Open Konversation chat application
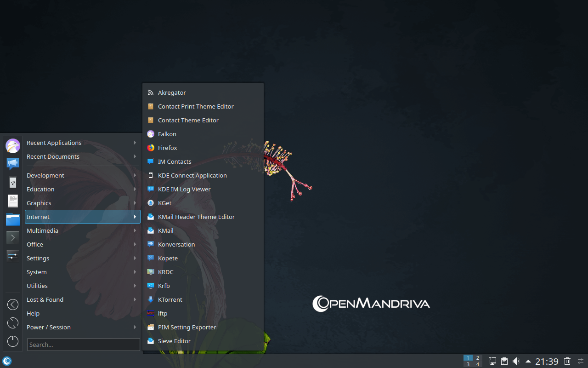588x368 pixels. point(176,244)
